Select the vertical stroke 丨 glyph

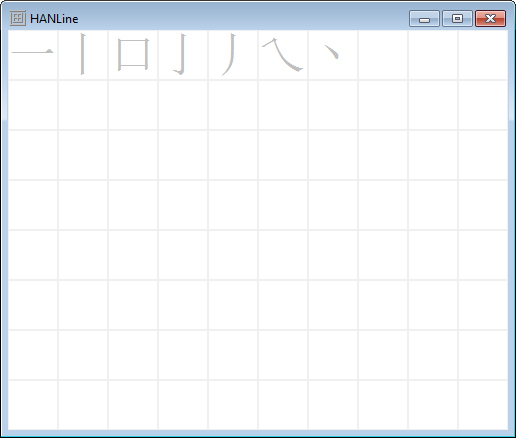[83, 54]
